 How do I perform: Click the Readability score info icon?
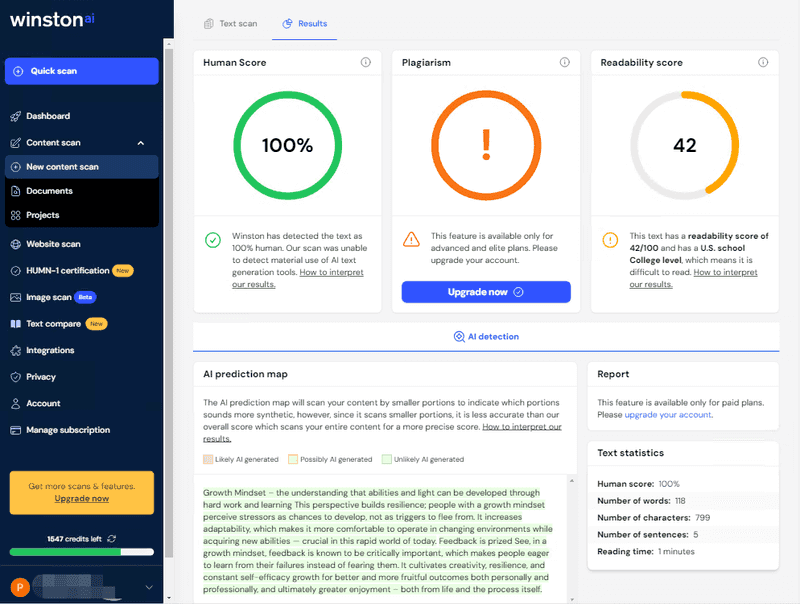click(763, 62)
